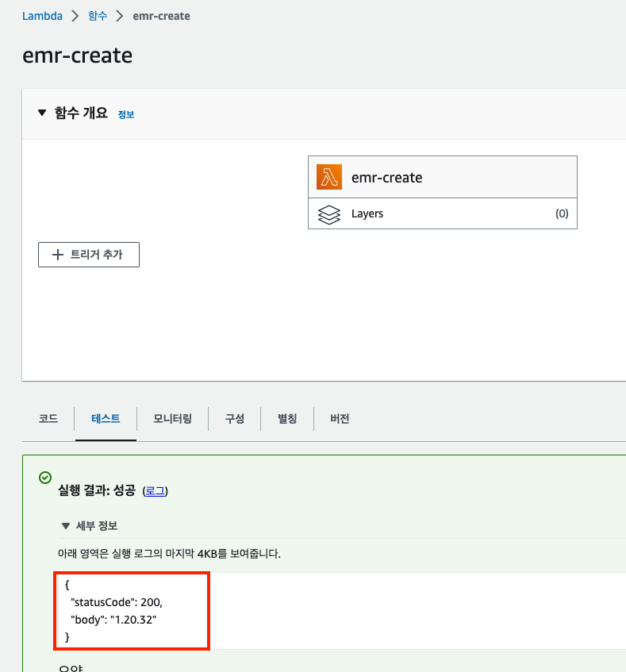
Task: Click the 트리거 추가 button
Action: tap(89, 255)
